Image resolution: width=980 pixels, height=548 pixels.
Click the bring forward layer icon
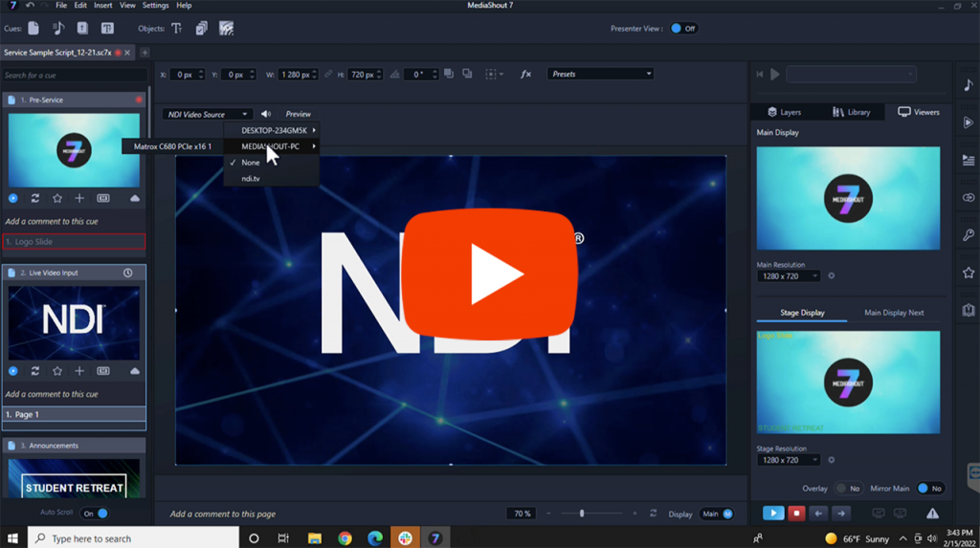click(449, 74)
